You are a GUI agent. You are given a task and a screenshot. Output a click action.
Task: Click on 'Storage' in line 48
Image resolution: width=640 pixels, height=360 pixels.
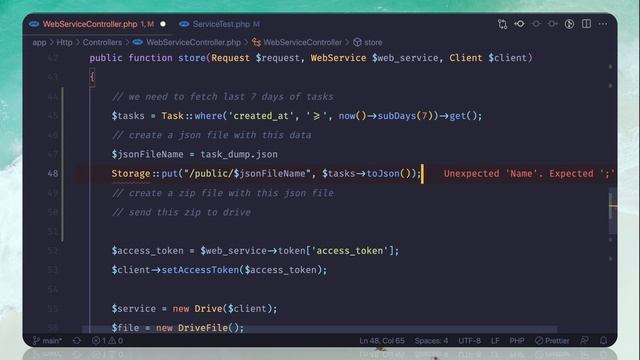click(x=131, y=173)
